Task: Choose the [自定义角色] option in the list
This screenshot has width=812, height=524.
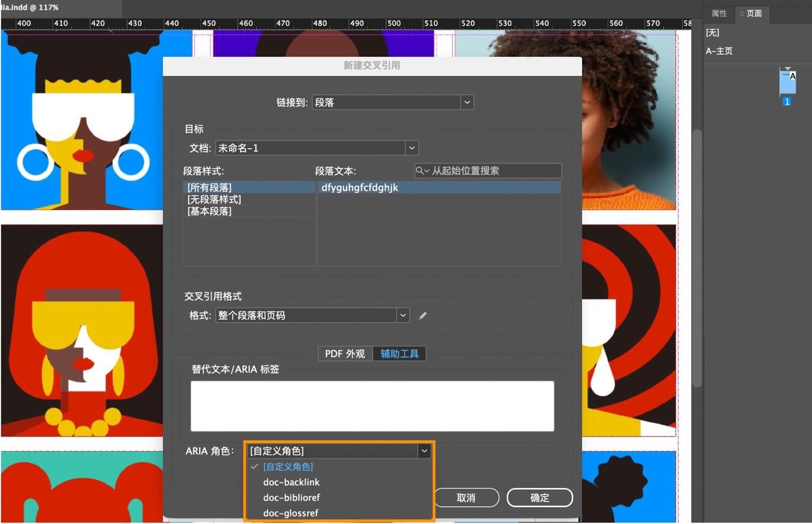Action: click(288, 466)
